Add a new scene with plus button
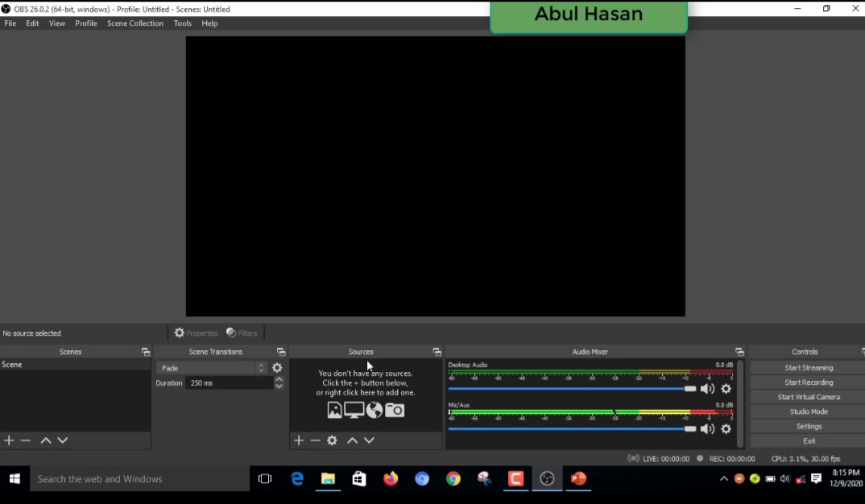The width and height of the screenshot is (865, 504). pyautogui.click(x=9, y=440)
